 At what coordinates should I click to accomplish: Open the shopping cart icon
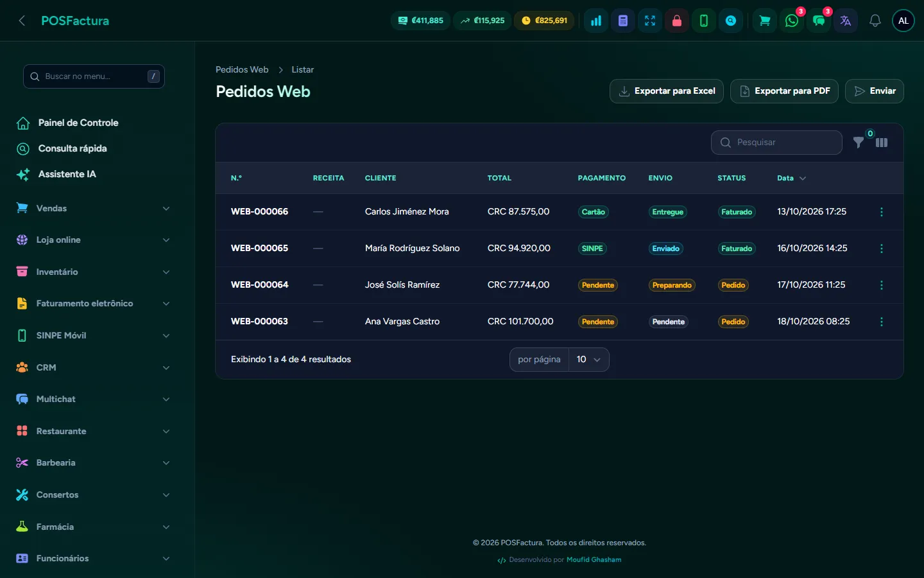[765, 21]
